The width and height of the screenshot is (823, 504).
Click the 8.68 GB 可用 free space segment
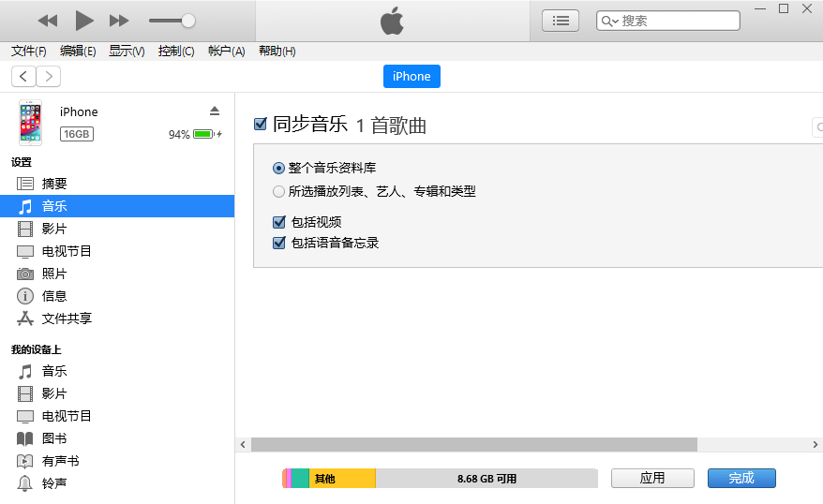[x=486, y=479]
